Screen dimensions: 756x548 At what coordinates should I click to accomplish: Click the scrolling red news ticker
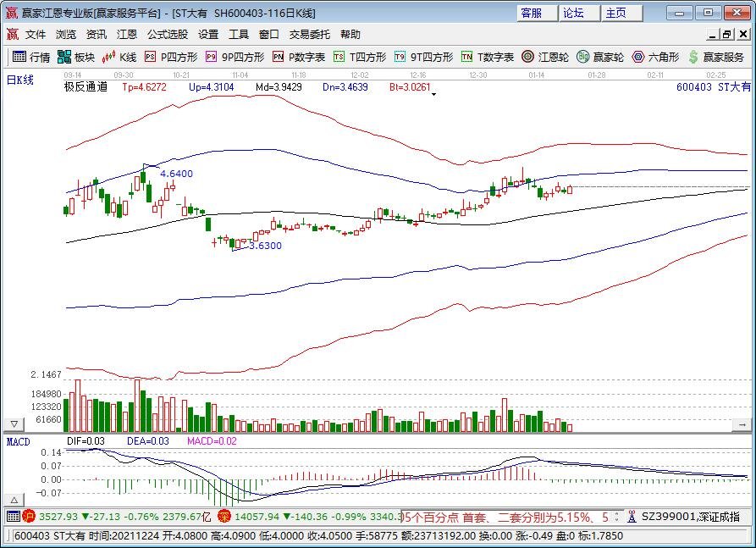(x=505, y=518)
